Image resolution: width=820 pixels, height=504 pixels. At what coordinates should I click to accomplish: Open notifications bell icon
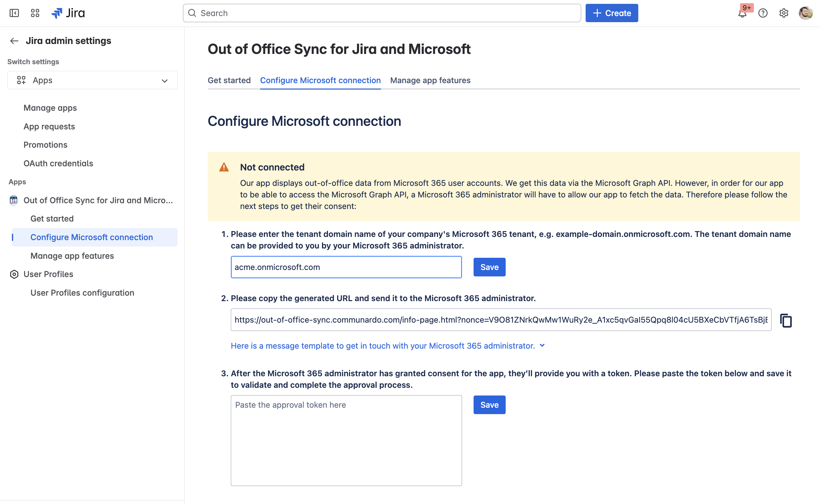742,14
